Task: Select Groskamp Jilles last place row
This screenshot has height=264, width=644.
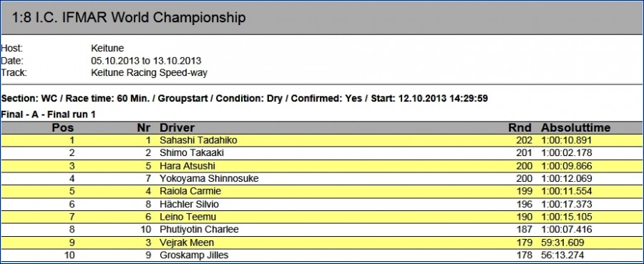Action: tap(322, 255)
